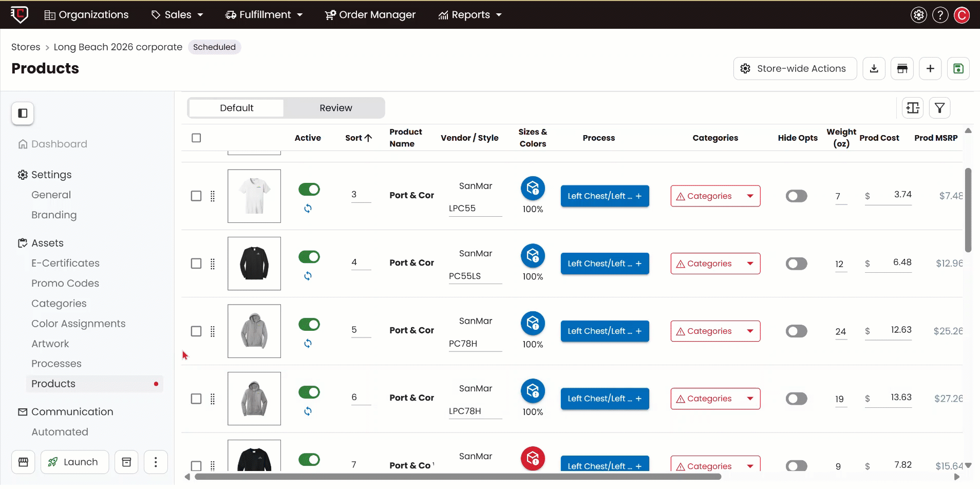Click drag handle for LPC55 row

click(x=213, y=196)
